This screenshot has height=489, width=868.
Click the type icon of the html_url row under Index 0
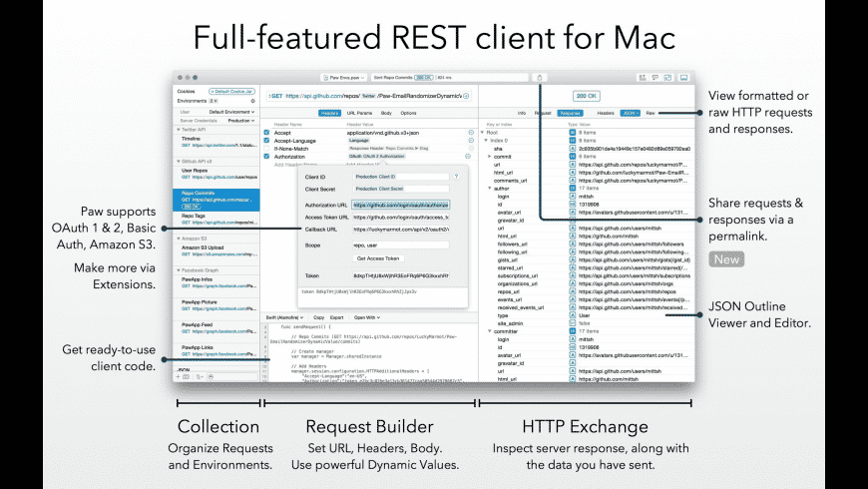[573, 173]
